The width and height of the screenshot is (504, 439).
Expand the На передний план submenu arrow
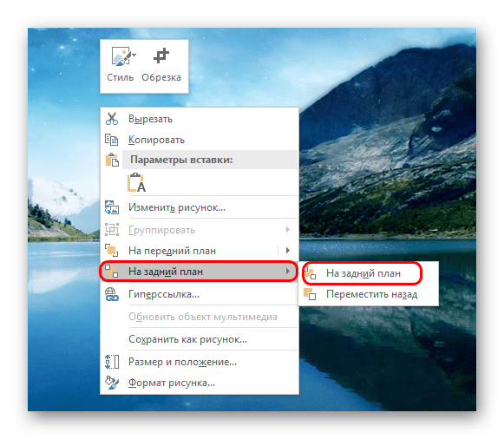point(288,250)
